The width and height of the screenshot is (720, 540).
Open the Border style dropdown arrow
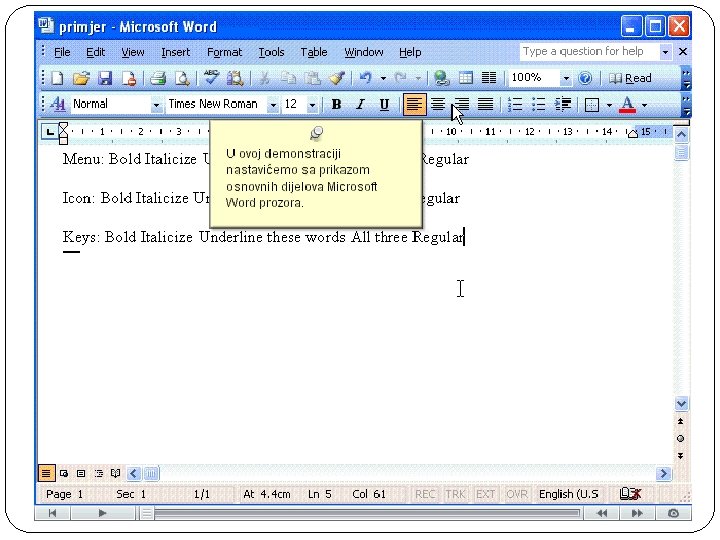click(x=609, y=105)
